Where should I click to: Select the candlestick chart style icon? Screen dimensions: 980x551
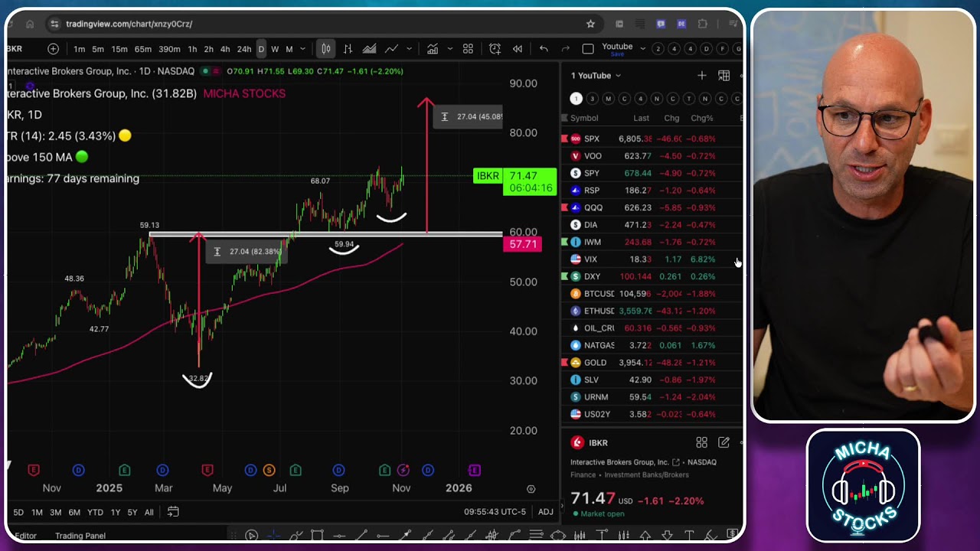(x=326, y=49)
